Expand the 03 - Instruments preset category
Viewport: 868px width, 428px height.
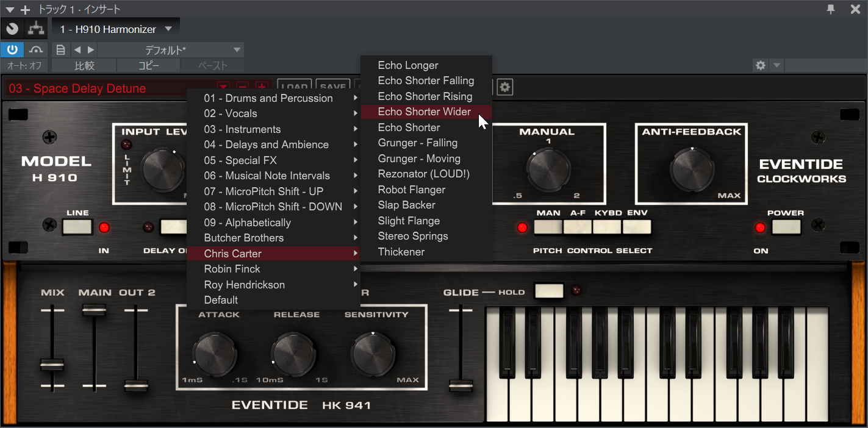[274, 129]
